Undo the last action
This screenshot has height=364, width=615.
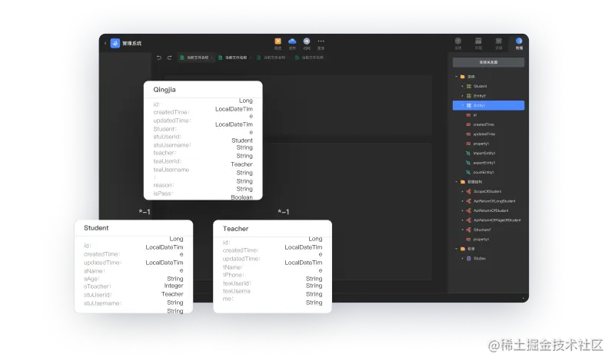pos(159,58)
